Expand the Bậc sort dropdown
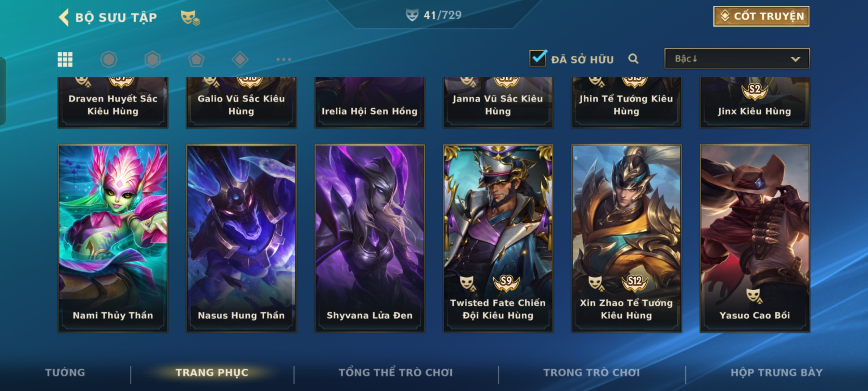Image resolution: width=868 pixels, height=391 pixels. [x=737, y=59]
